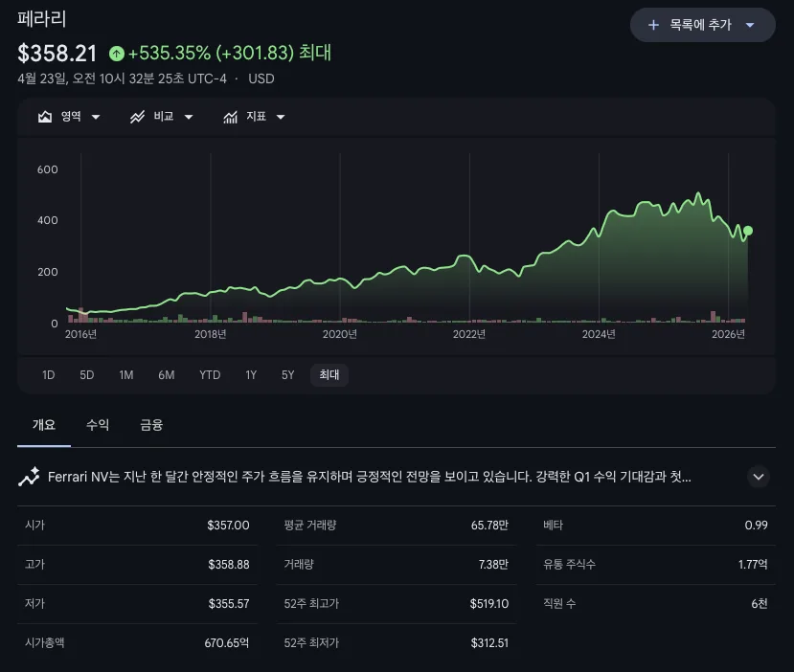The height and width of the screenshot is (672, 794).
Task: Click the 200 y-axis label
Action: (48, 272)
